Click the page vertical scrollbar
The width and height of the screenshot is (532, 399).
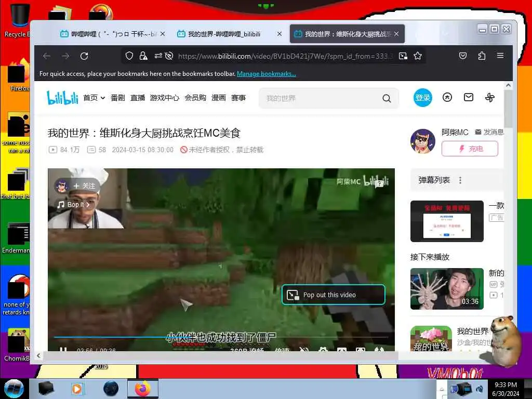coord(508,109)
